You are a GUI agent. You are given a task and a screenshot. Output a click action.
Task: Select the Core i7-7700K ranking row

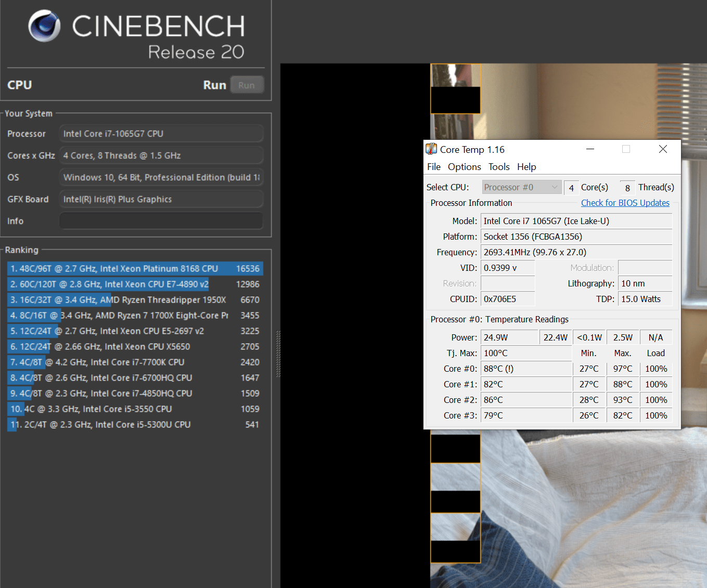click(x=135, y=362)
